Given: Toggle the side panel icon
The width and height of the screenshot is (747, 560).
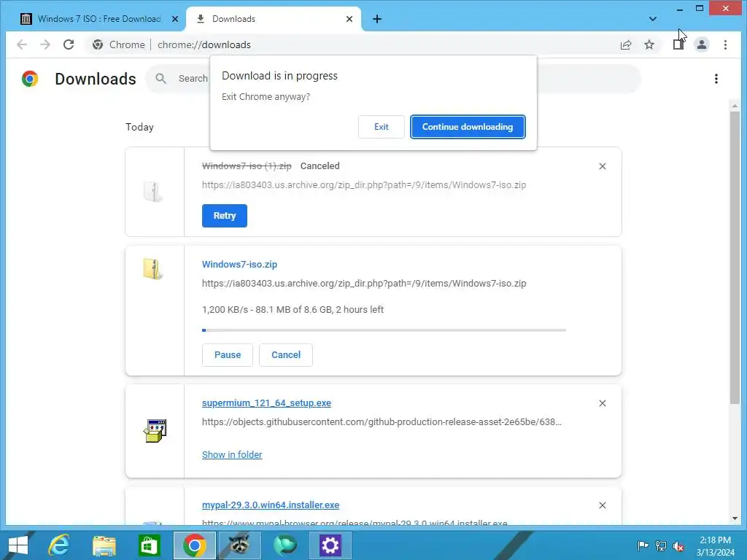Looking at the screenshot, I should click(678, 44).
